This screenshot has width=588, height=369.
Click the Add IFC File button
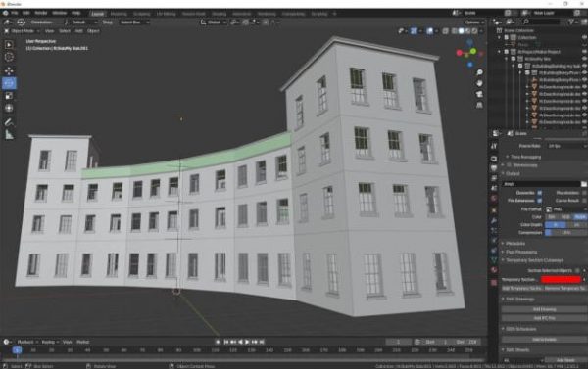coord(544,318)
